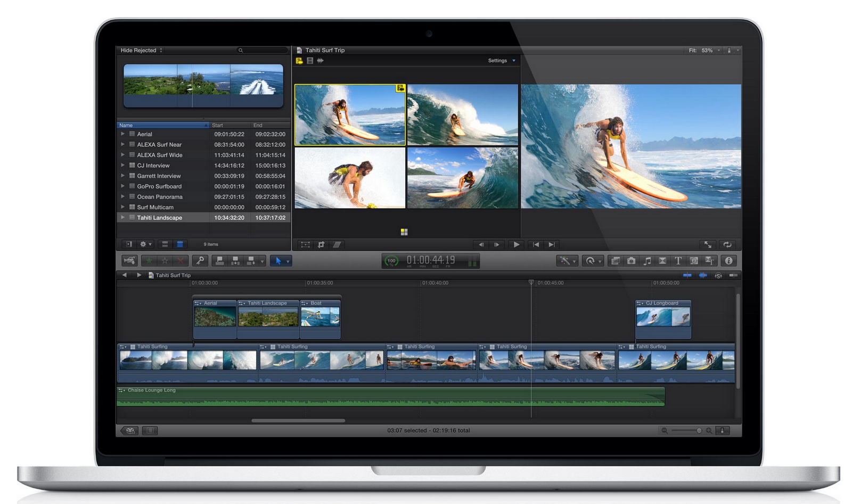
Task: Reject selection with the red X icon
Action: tap(181, 261)
